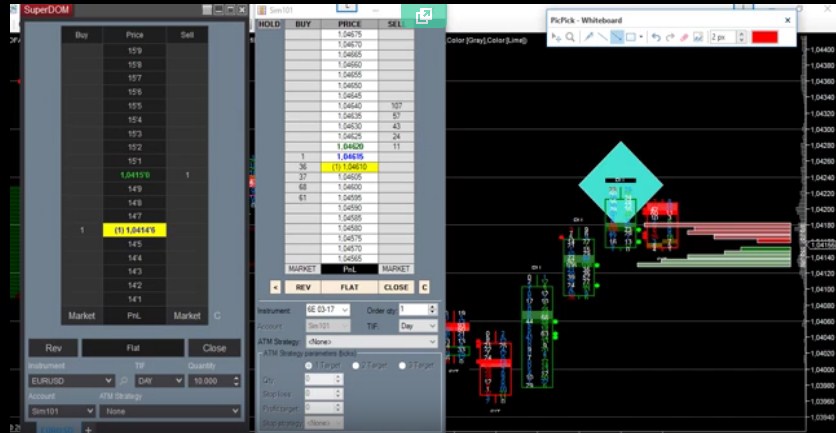This screenshot has width=836, height=433.
Task: Select the 1 Target radio button
Action: click(x=309, y=366)
